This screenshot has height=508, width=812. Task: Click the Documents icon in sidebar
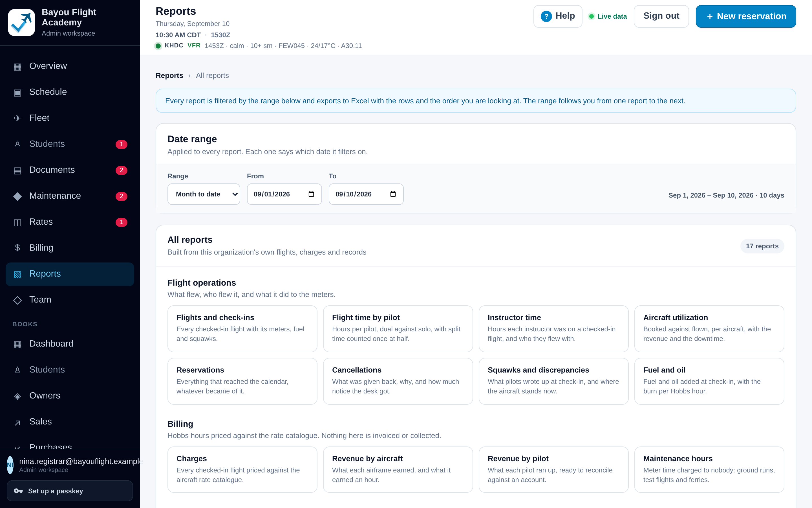17,170
